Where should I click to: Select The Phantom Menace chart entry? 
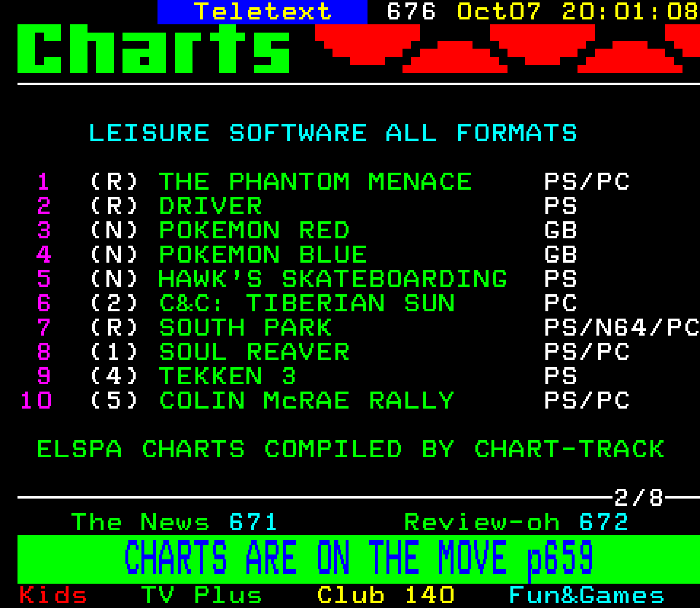click(x=315, y=182)
